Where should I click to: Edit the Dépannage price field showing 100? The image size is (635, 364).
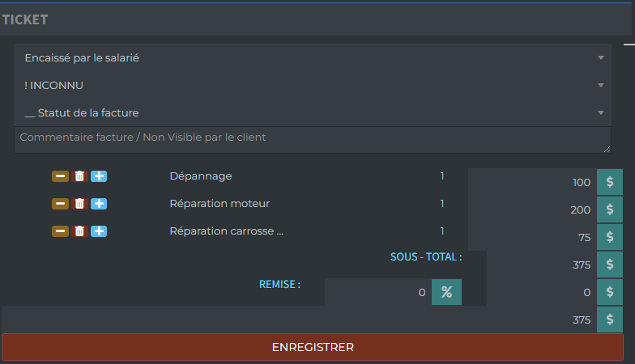coord(532,182)
